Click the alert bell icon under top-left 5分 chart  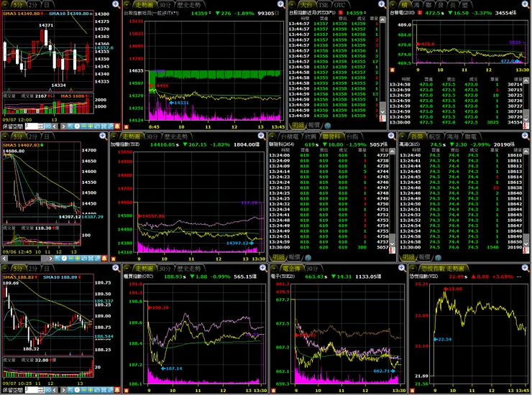[x=117, y=126]
